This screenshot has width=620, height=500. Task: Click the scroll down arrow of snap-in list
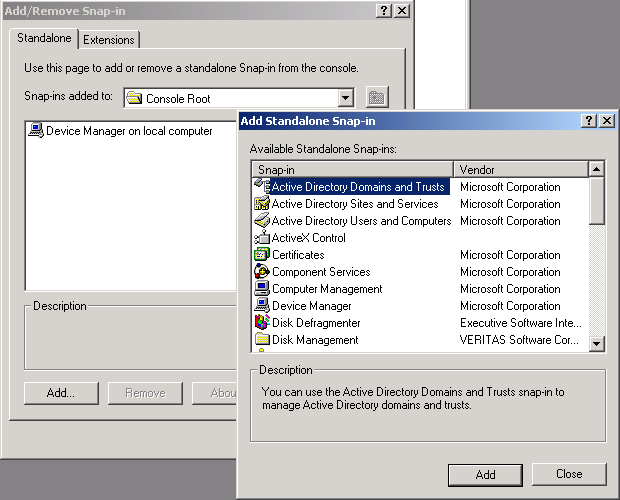pyautogui.click(x=596, y=343)
